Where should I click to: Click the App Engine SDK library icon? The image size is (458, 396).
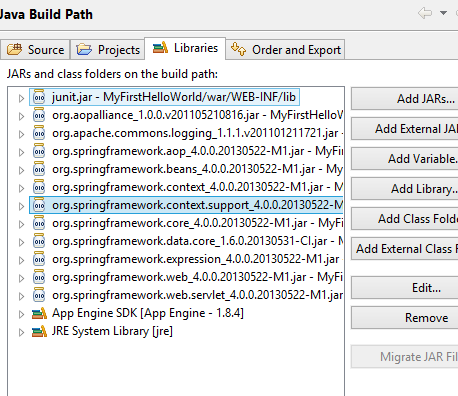(x=39, y=313)
